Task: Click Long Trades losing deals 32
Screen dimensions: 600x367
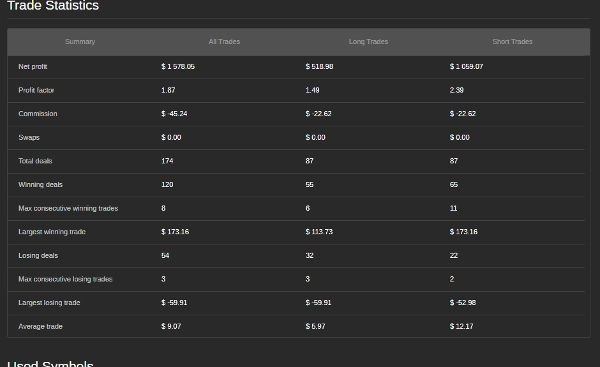Action: [x=309, y=256]
